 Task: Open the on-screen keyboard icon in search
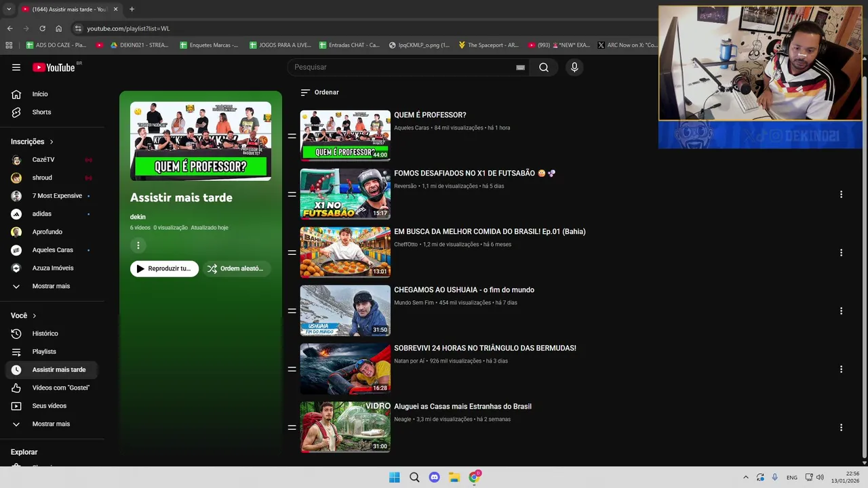(520, 67)
